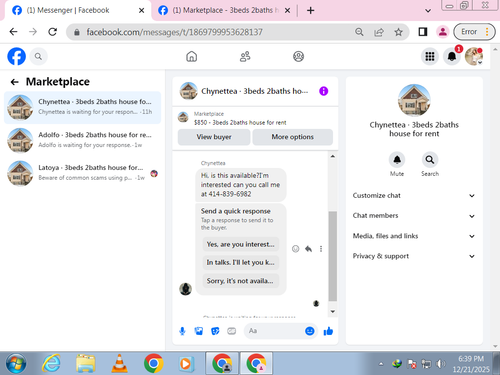Click the zoom magnifier in address bar
500x375 pixels.
359,32
